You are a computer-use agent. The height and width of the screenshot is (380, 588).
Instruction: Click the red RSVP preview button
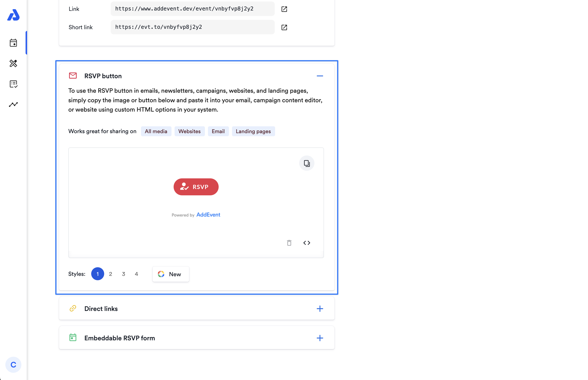pos(196,187)
